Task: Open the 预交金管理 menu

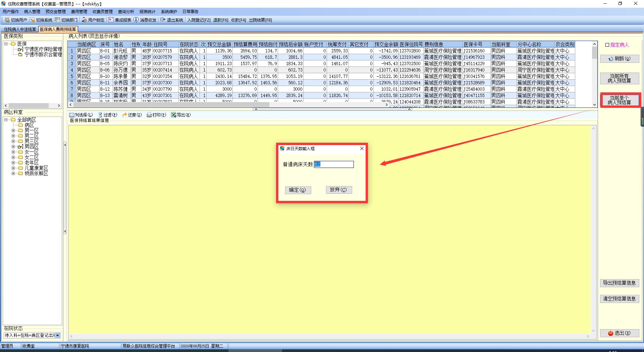Action: tap(56, 12)
